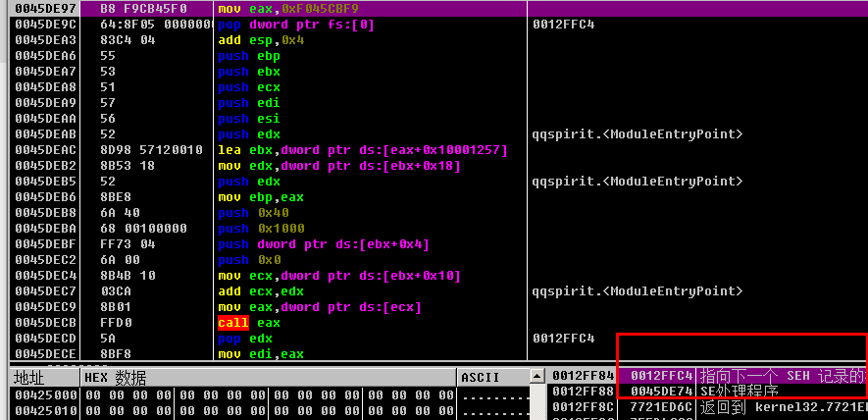Select comment '0012FFC4' on the pop edx row

[564, 338]
